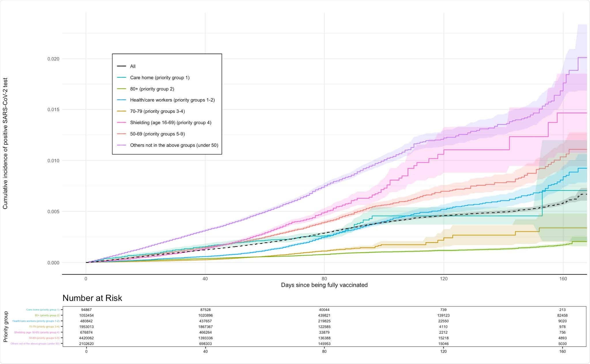Select the 80+ green legend line sample
The height and width of the screenshot is (364, 590).
(x=121, y=89)
